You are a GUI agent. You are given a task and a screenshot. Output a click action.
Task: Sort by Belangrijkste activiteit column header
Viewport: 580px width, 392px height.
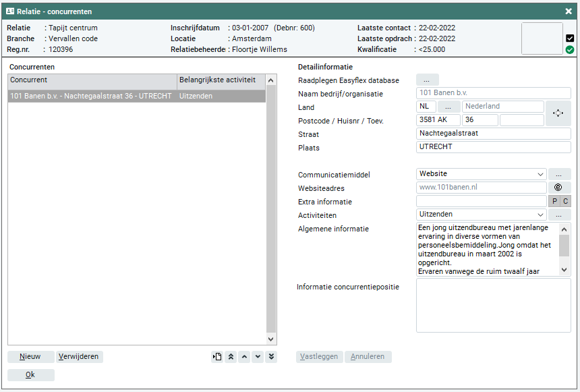point(221,80)
